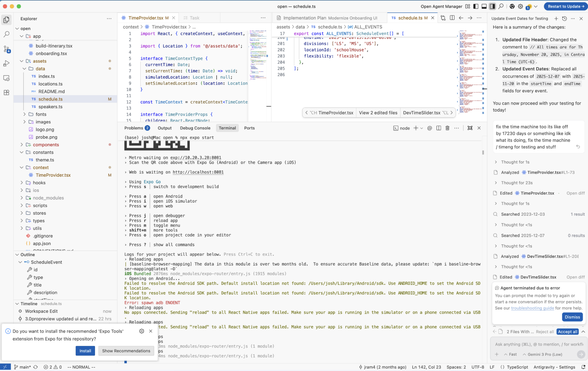This screenshot has width=588, height=371.
Task: Open changes compare icon beside schedule.ts tab
Action: pyautogui.click(x=443, y=18)
